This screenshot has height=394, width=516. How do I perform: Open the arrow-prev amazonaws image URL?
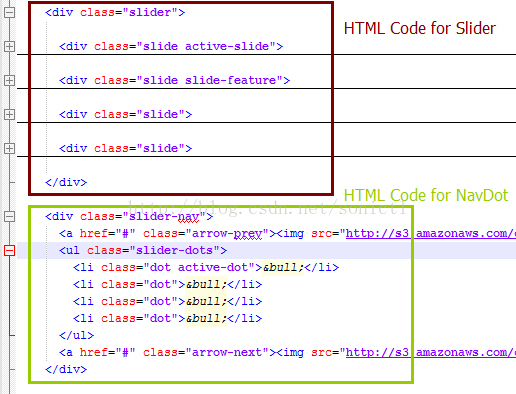tap(431, 233)
